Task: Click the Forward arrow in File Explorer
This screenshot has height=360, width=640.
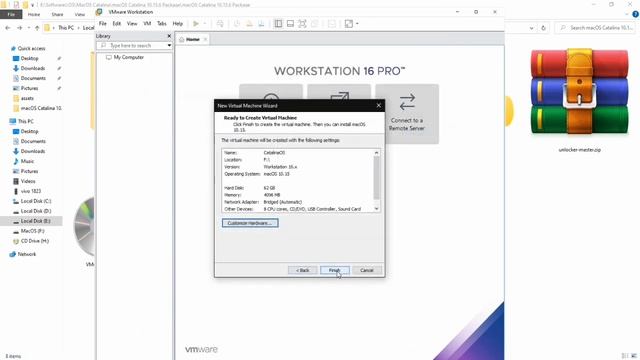Action: pyautogui.click(x=19, y=28)
